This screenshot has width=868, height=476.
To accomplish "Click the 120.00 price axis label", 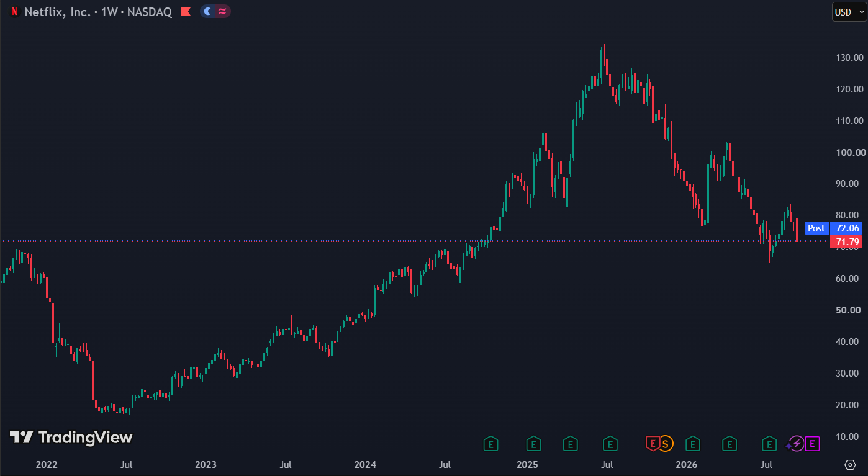I will pos(850,89).
